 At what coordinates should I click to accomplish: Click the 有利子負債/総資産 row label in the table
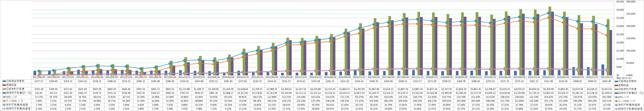(x=17, y=105)
